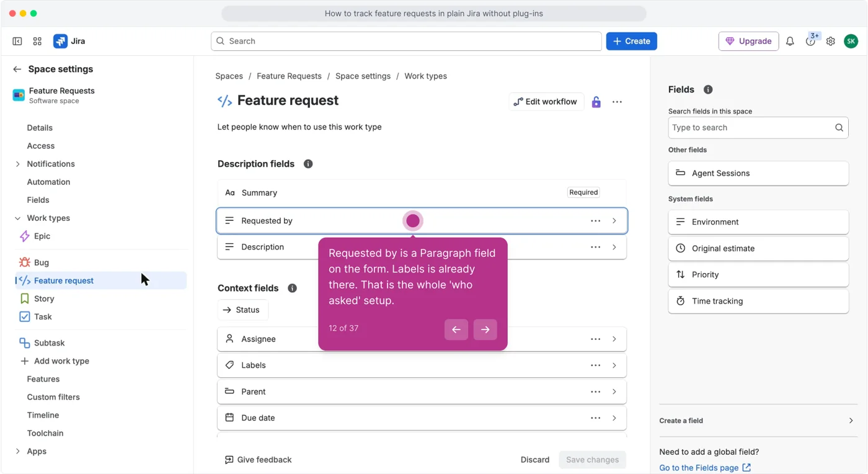
Task: Expand the Notifications section
Action: point(17,164)
